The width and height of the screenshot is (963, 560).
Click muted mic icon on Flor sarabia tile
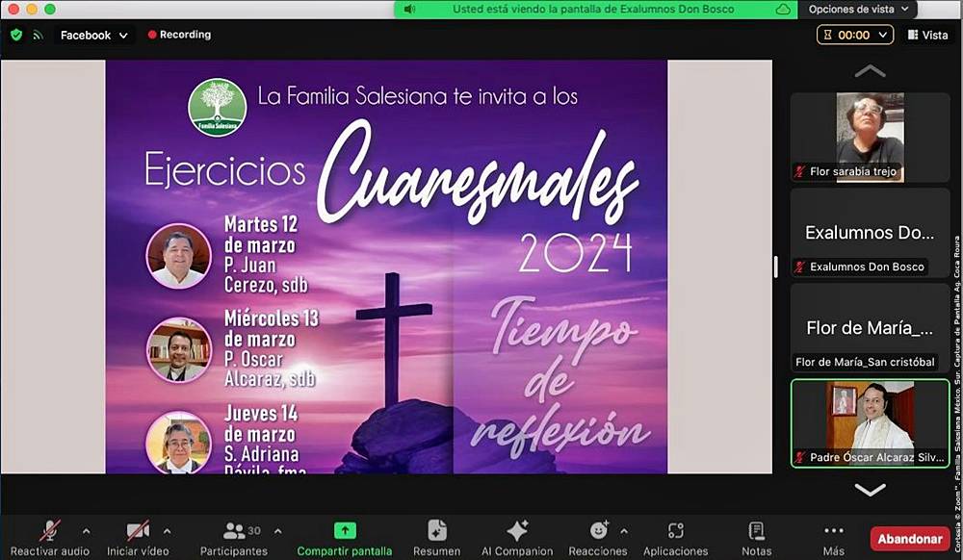point(799,171)
